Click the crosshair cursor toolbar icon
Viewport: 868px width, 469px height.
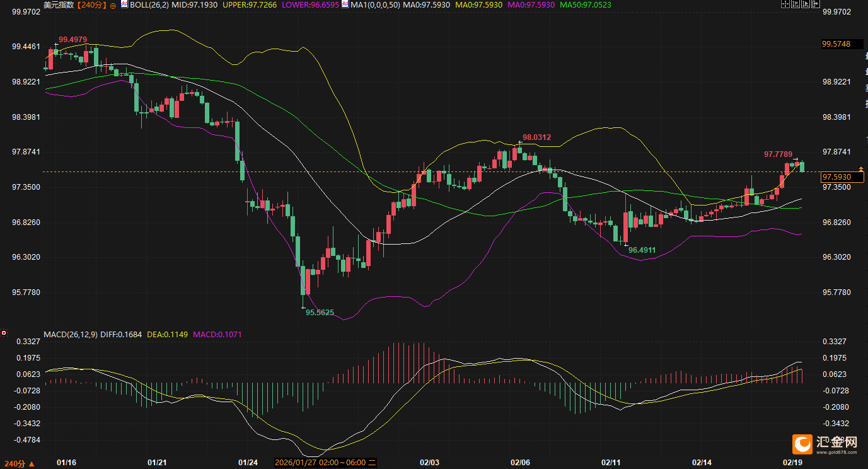pos(785,4)
